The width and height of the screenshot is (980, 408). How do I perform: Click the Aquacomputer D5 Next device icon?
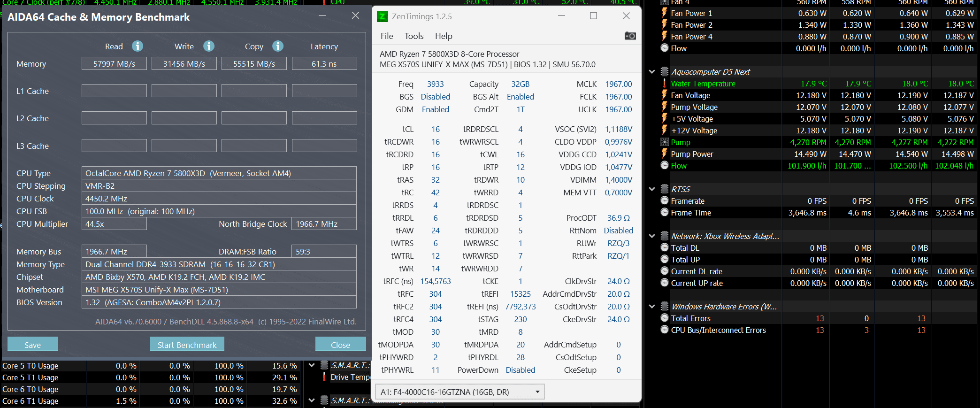[664, 72]
